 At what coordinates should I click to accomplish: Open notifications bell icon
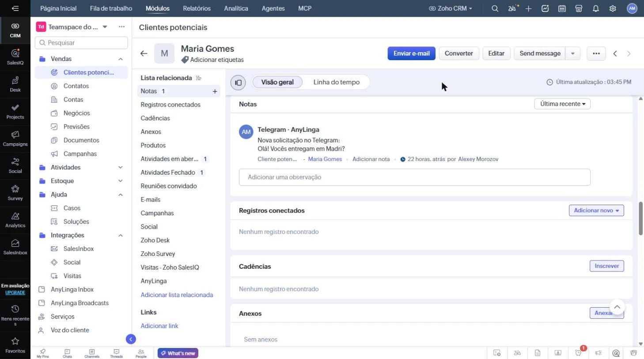[595, 8]
